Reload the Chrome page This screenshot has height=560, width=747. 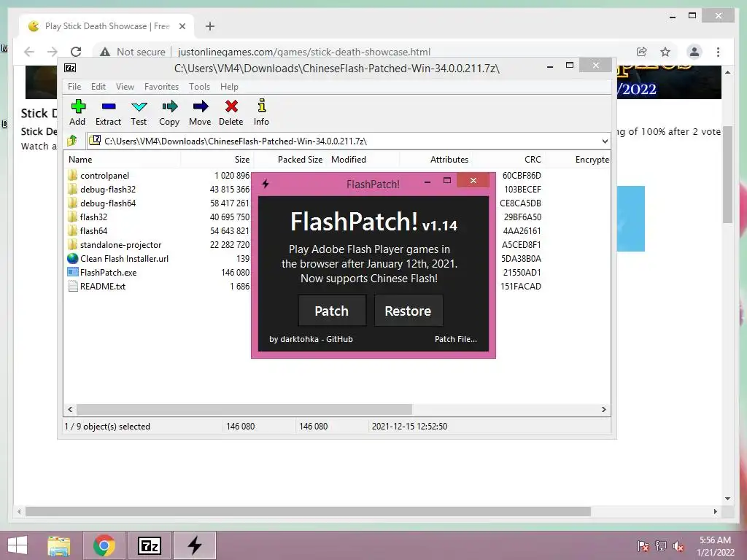76,52
